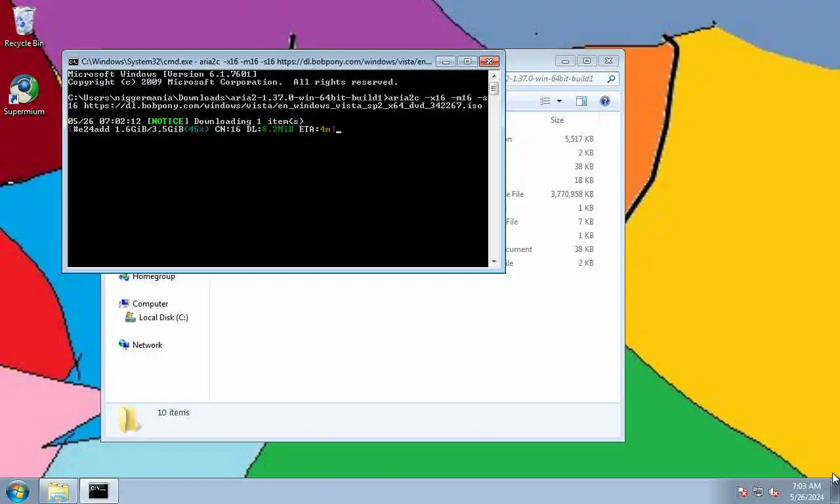Click the cmd scrollbar down arrow
The width and height of the screenshot is (840, 504).
coord(494,262)
